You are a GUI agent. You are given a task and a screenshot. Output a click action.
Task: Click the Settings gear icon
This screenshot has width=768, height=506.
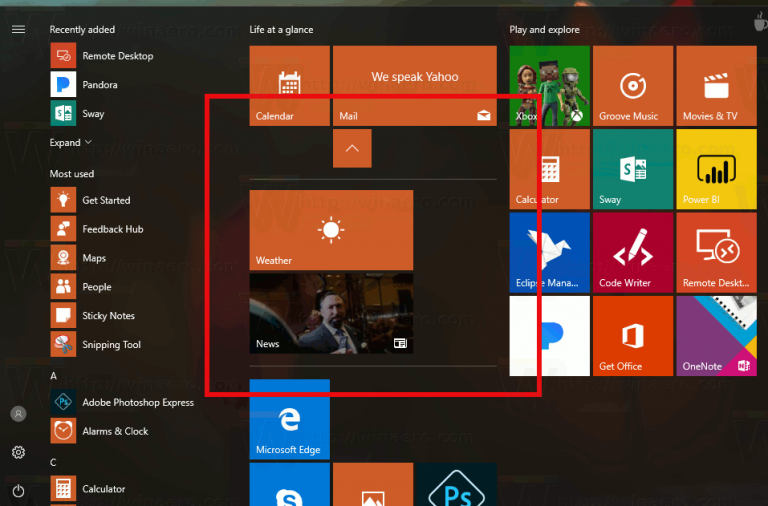[18, 453]
